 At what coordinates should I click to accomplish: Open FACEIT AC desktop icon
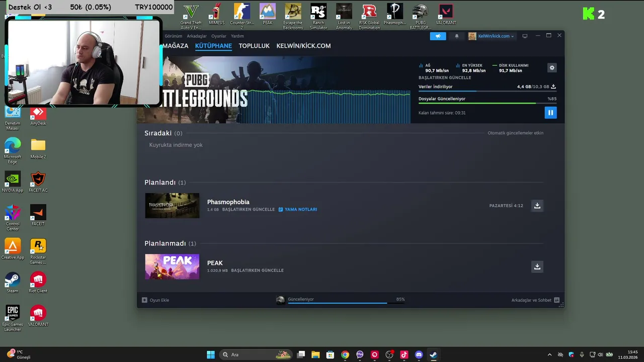coord(38,182)
